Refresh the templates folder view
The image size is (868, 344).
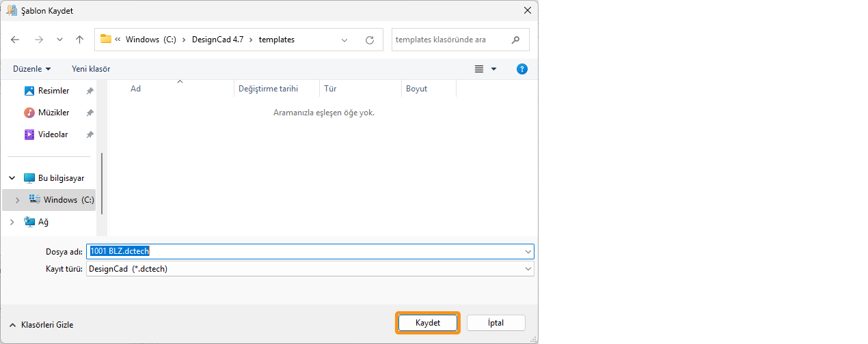click(x=370, y=40)
